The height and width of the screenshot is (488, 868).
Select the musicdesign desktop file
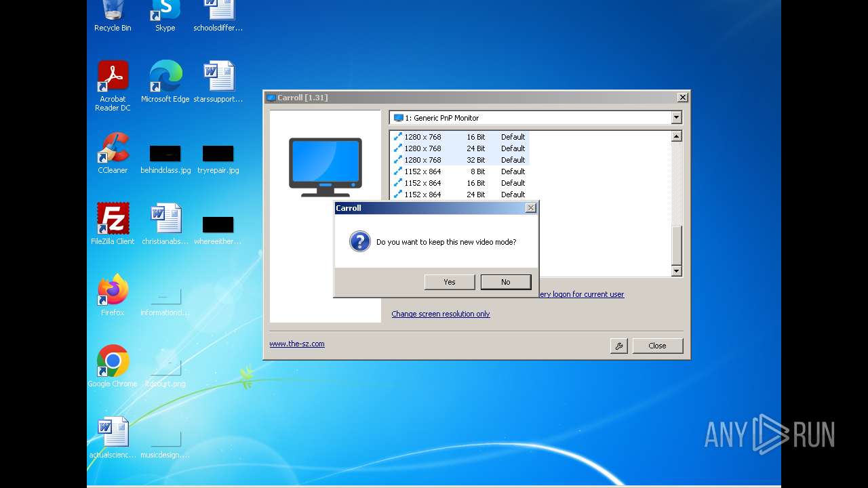click(165, 444)
